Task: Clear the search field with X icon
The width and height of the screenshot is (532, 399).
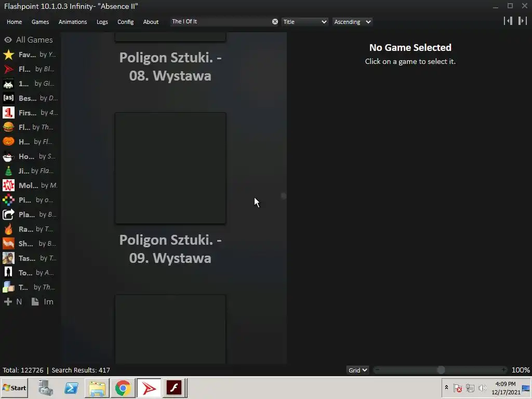Action: pyautogui.click(x=275, y=22)
